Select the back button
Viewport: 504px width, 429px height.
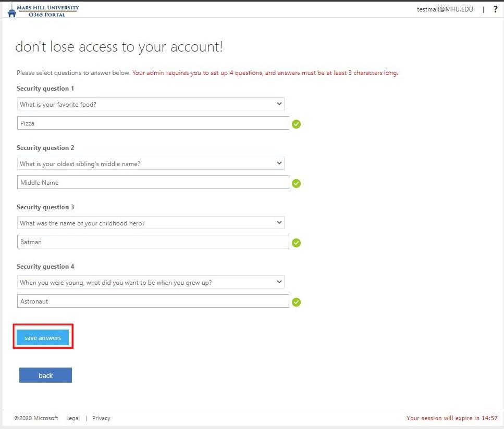(45, 375)
